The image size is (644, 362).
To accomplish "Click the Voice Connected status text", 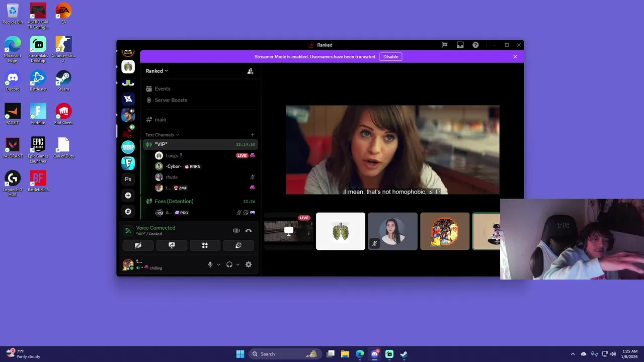I will (x=155, y=228).
